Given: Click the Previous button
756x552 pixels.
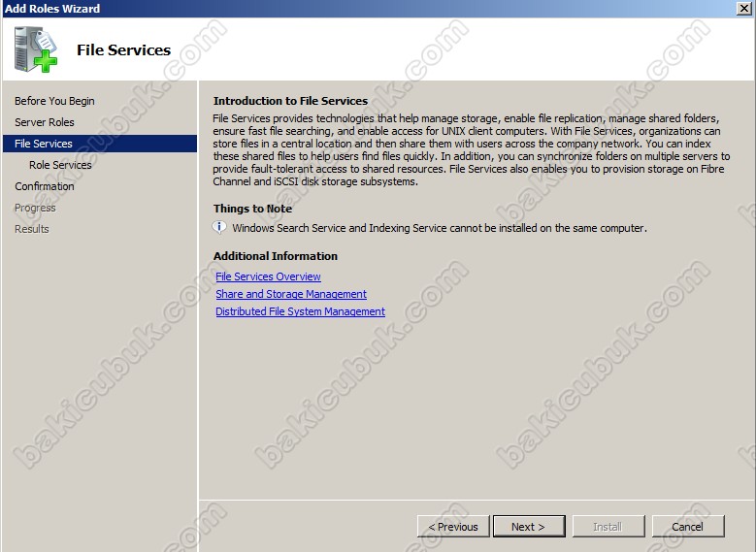Looking at the screenshot, I should (453, 527).
